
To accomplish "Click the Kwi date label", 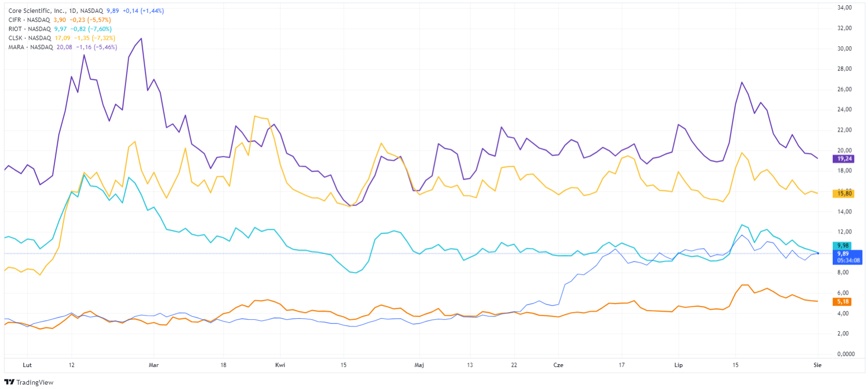I will pos(280,365).
